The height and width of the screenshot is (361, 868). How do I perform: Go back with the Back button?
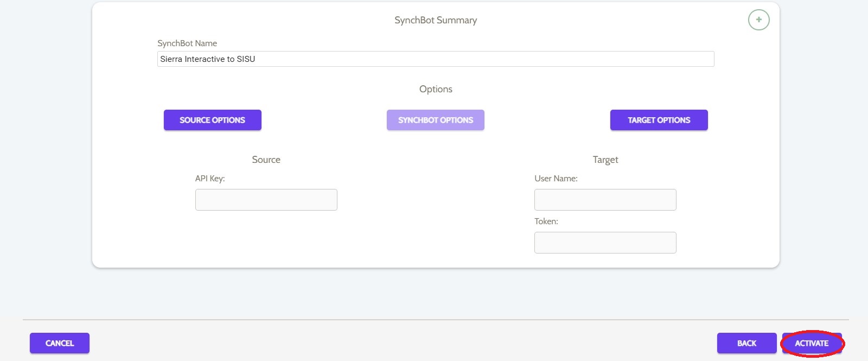pos(746,343)
